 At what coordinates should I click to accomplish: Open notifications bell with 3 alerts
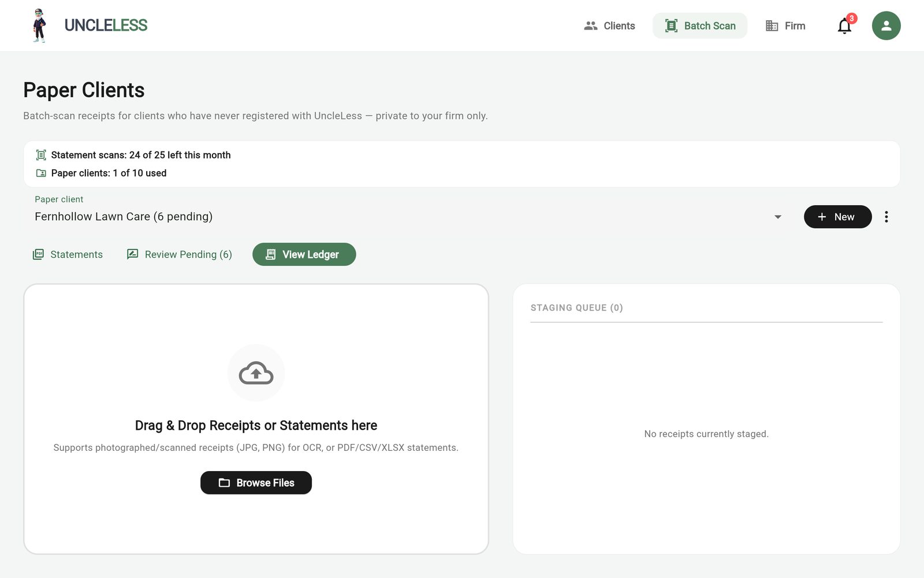(x=844, y=26)
